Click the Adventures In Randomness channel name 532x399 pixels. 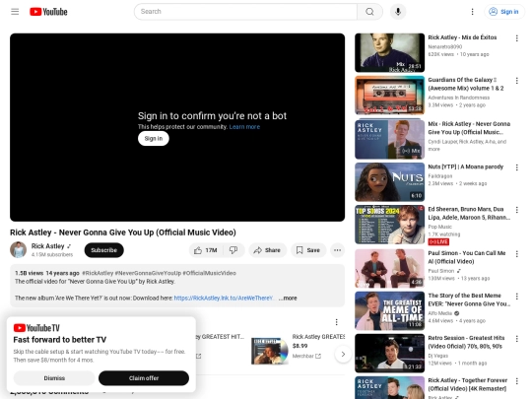tap(459, 98)
